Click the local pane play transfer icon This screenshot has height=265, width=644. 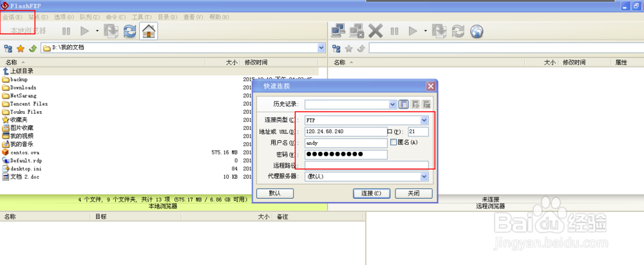[84, 31]
